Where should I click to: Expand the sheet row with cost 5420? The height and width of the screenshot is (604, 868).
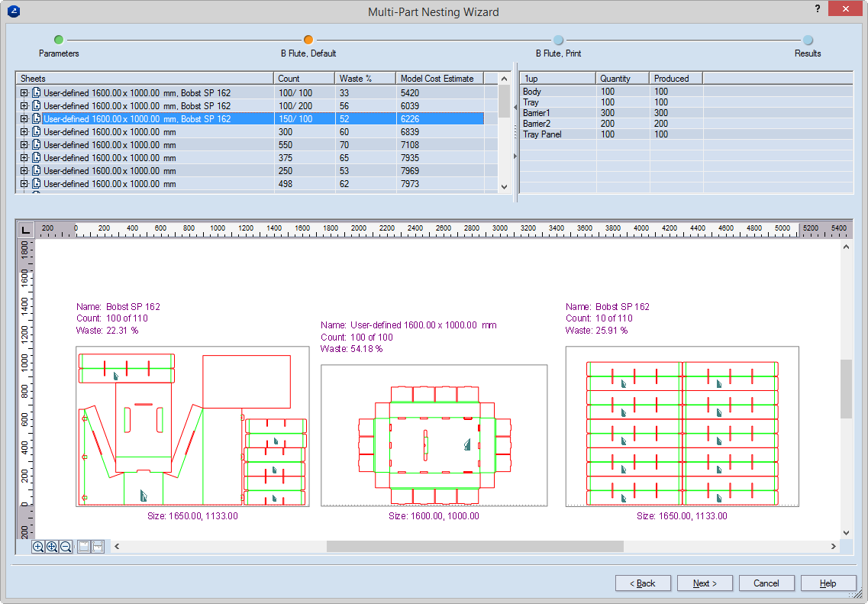point(24,93)
